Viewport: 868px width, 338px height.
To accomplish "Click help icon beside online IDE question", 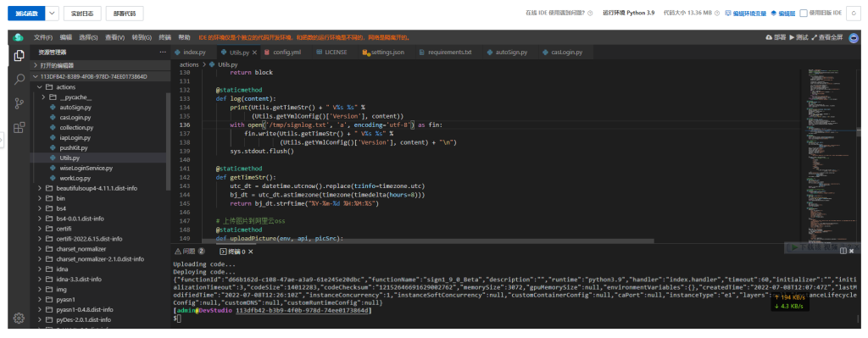I will (x=590, y=14).
